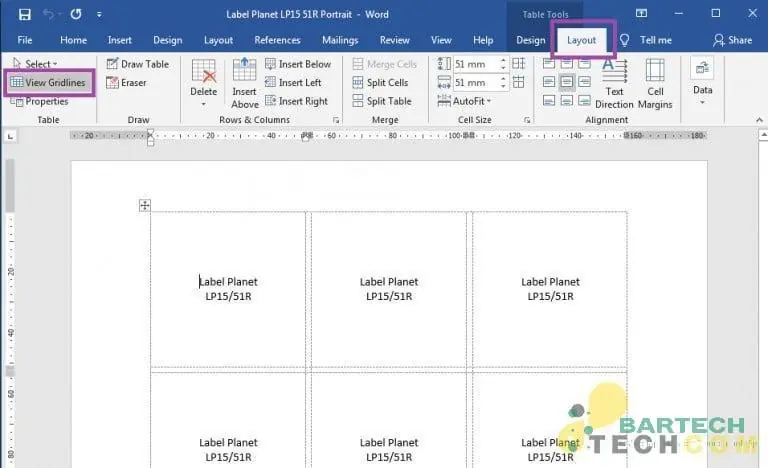This screenshot has width=768, height=468.
Task: Click the Merge Cells button
Action: (384, 64)
